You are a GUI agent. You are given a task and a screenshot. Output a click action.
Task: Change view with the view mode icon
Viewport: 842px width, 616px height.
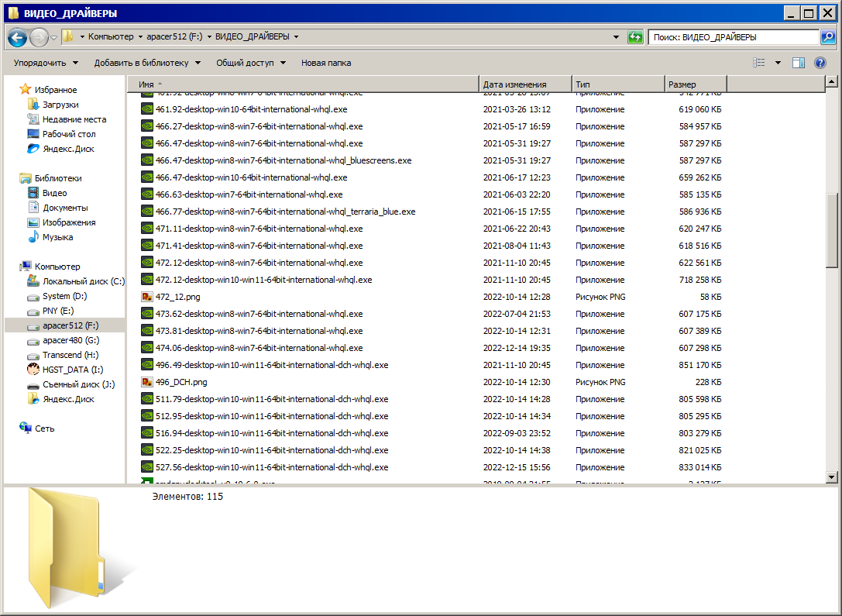pyautogui.click(x=759, y=63)
